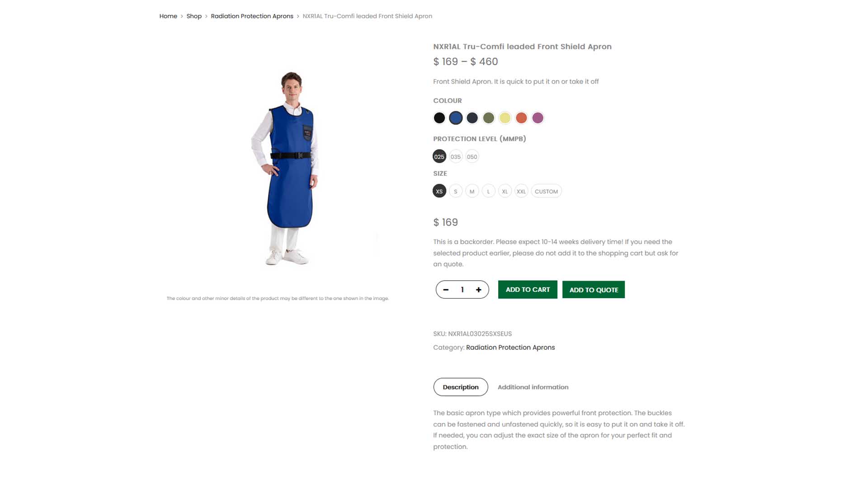Decrease quantity with the minus icon
The width and height of the screenshot is (868, 488).
(446, 290)
